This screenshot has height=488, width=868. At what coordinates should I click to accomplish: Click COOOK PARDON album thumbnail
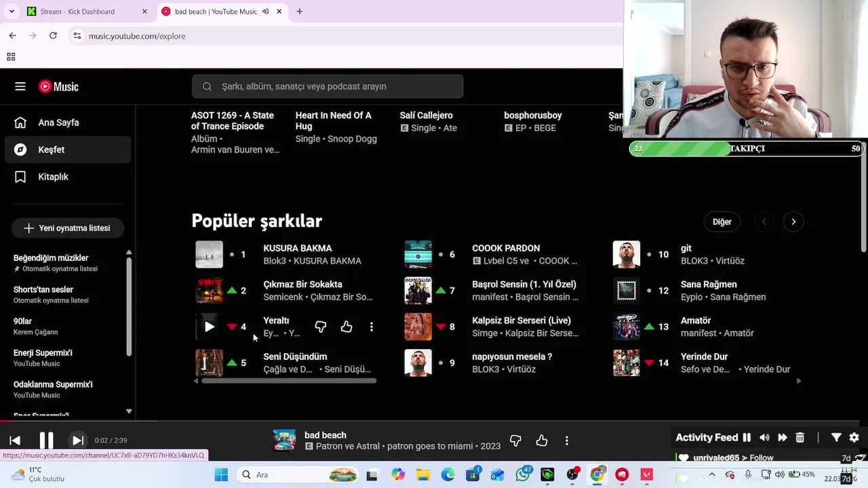click(418, 255)
